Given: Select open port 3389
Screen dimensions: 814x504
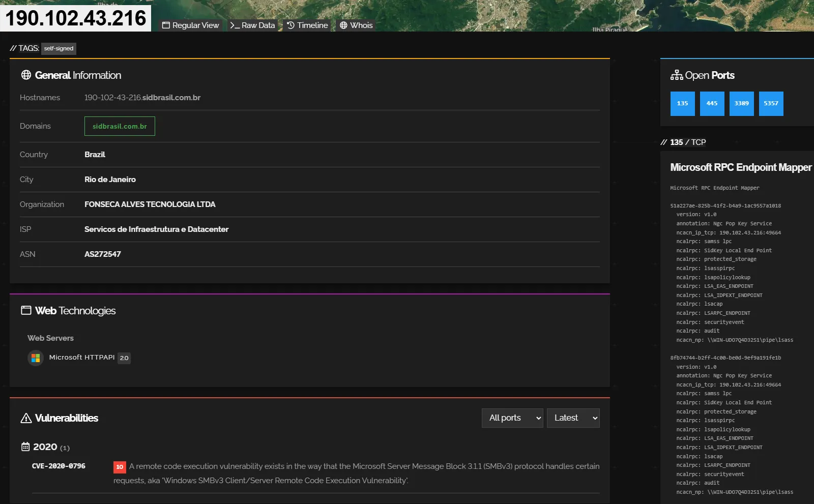Looking at the screenshot, I should (x=742, y=104).
